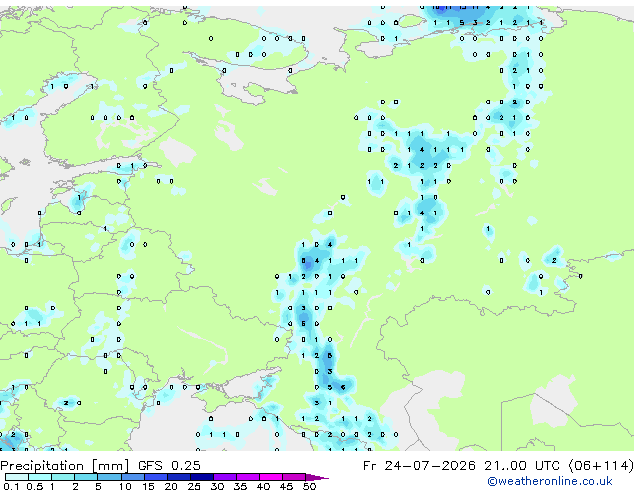Click the '25' legend scale label

click(x=194, y=486)
